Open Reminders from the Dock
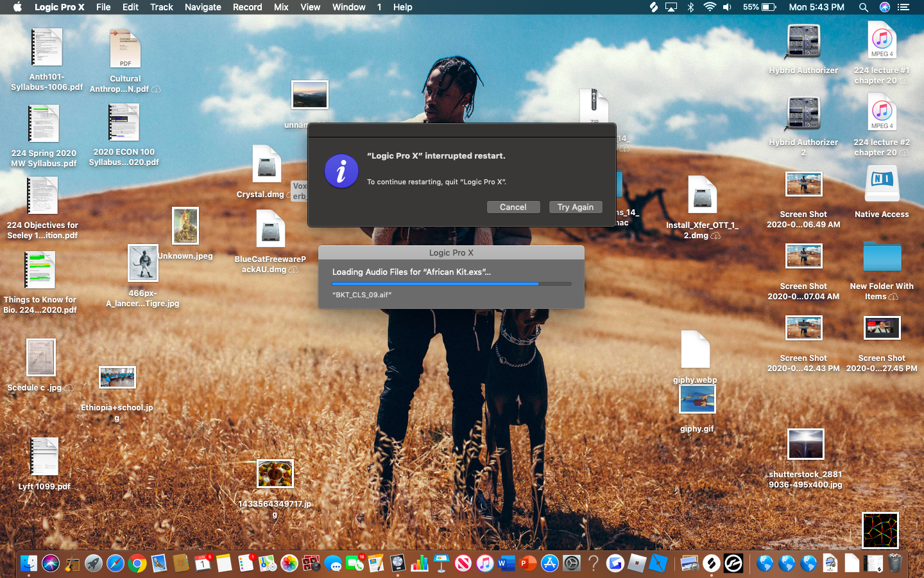 click(x=246, y=563)
